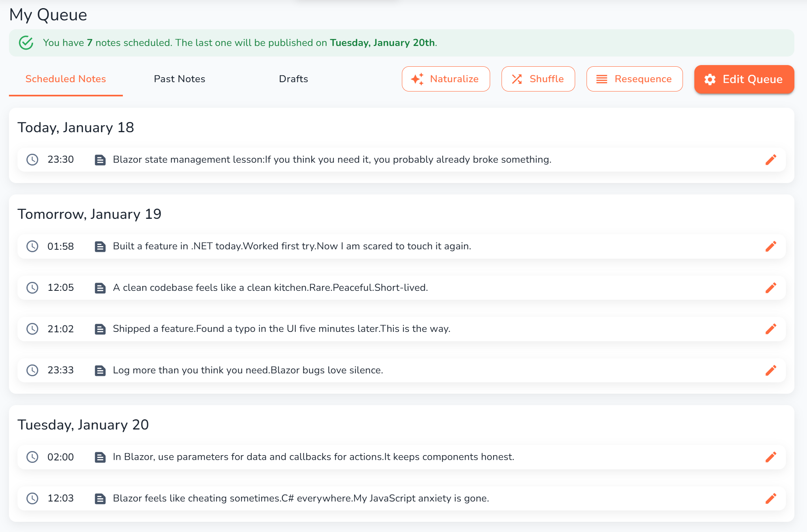Switch to the Past Notes tab

[x=179, y=79]
